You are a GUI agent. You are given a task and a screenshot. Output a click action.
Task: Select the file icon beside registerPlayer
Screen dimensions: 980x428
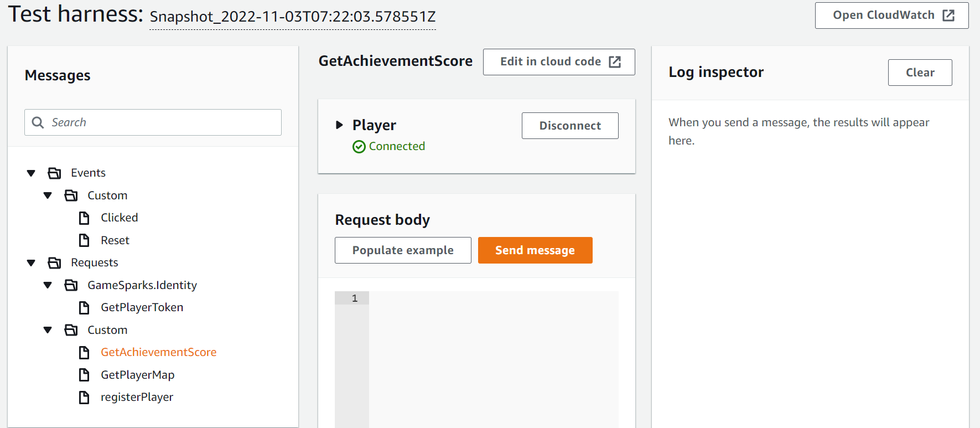(84, 397)
